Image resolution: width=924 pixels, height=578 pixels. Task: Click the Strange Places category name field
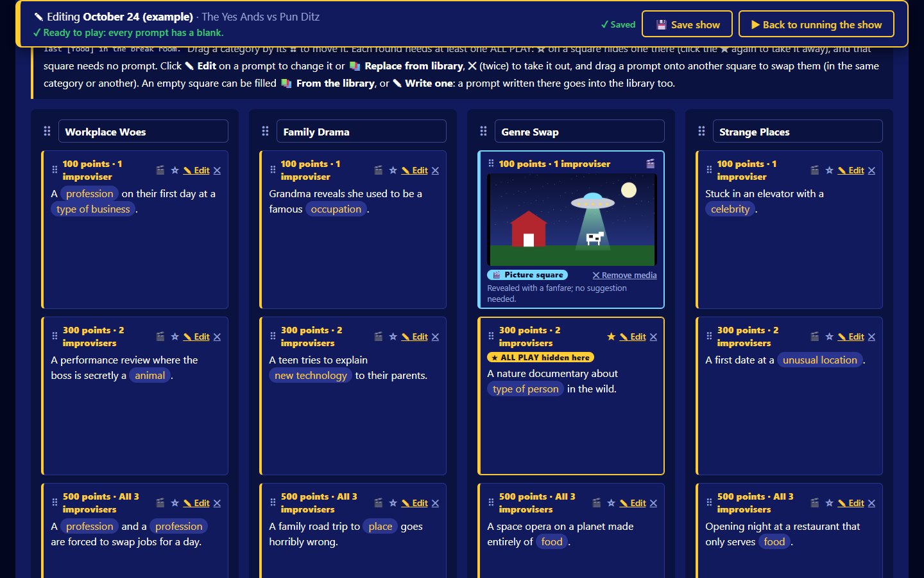[x=798, y=131]
